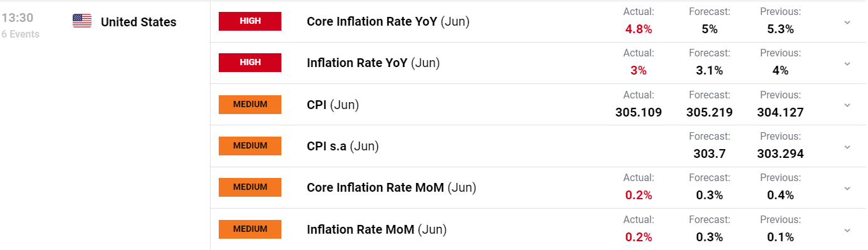This screenshot has width=868, height=250.
Task: Open the Core Inflation Rate YoY event
Action: pyautogui.click(x=388, y=22)
